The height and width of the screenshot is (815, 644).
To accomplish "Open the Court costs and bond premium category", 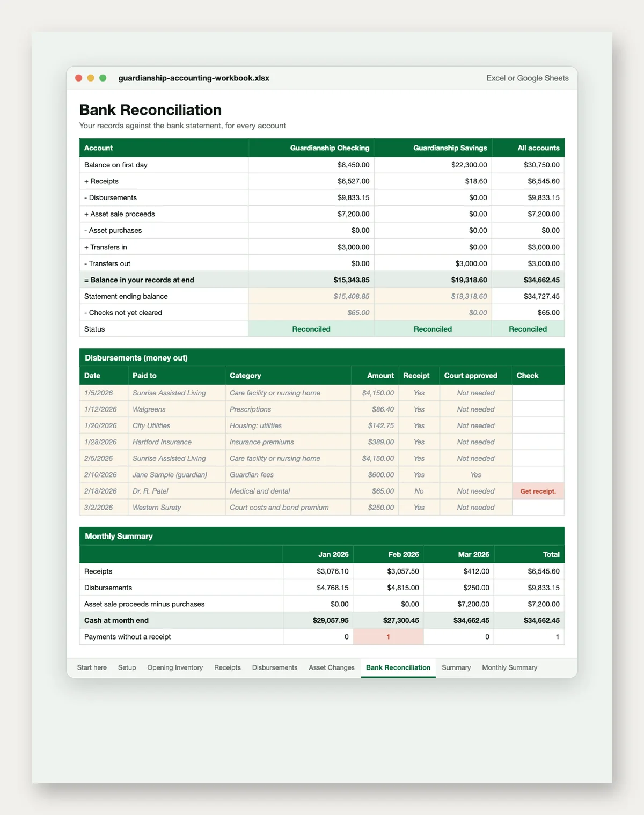I will click(288, 508).
